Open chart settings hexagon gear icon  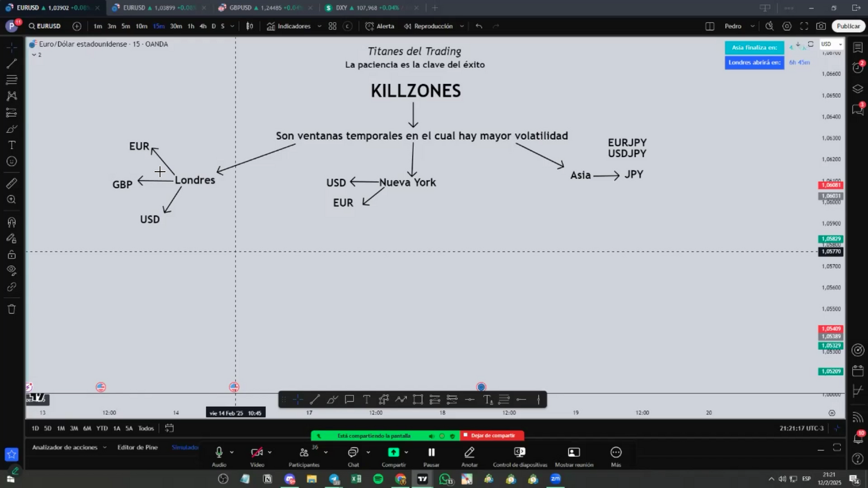pos(787,26)
